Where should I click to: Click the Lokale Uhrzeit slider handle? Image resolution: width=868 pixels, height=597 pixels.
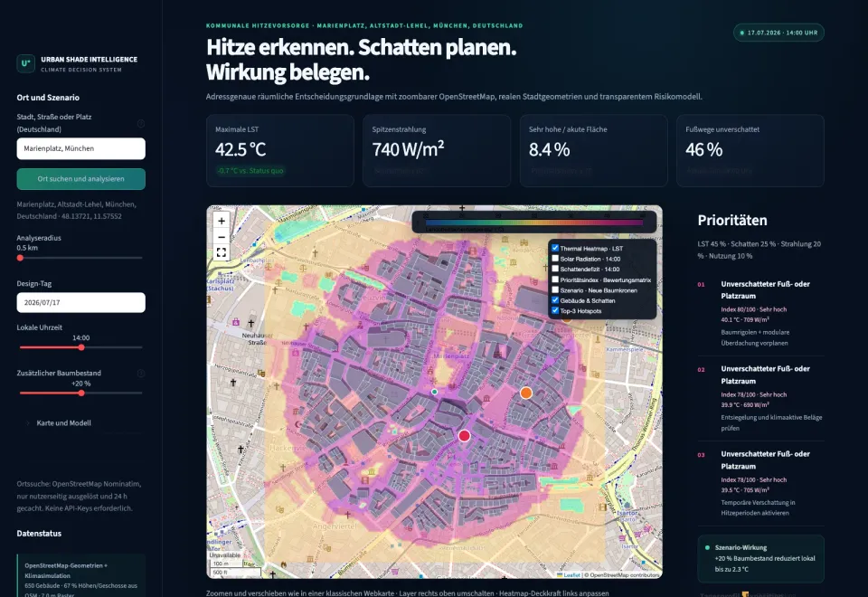click(81, 347)
